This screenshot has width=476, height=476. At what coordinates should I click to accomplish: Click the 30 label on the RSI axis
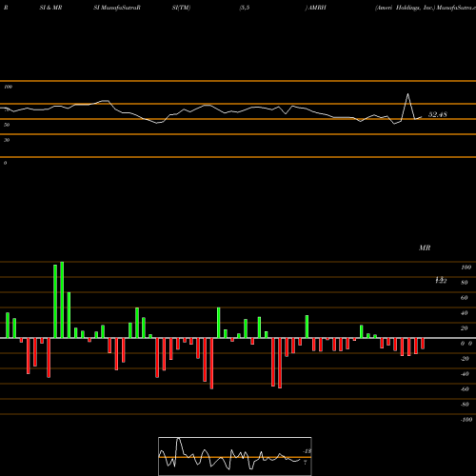pos(7,140)
